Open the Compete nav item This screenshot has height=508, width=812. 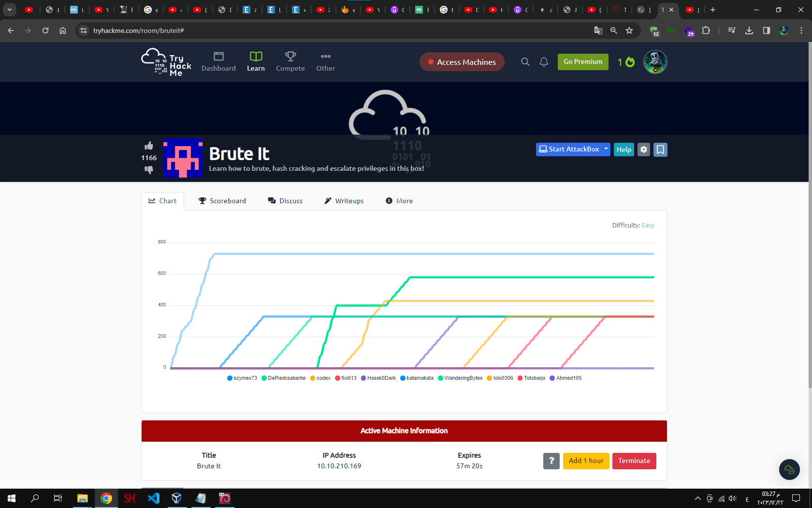click(x=290, y=62)
